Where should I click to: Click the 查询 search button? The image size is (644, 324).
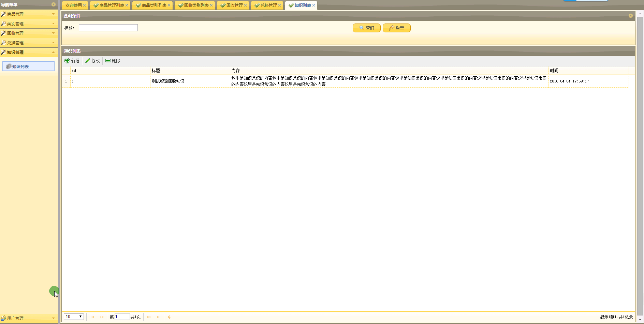click(367, 28)
